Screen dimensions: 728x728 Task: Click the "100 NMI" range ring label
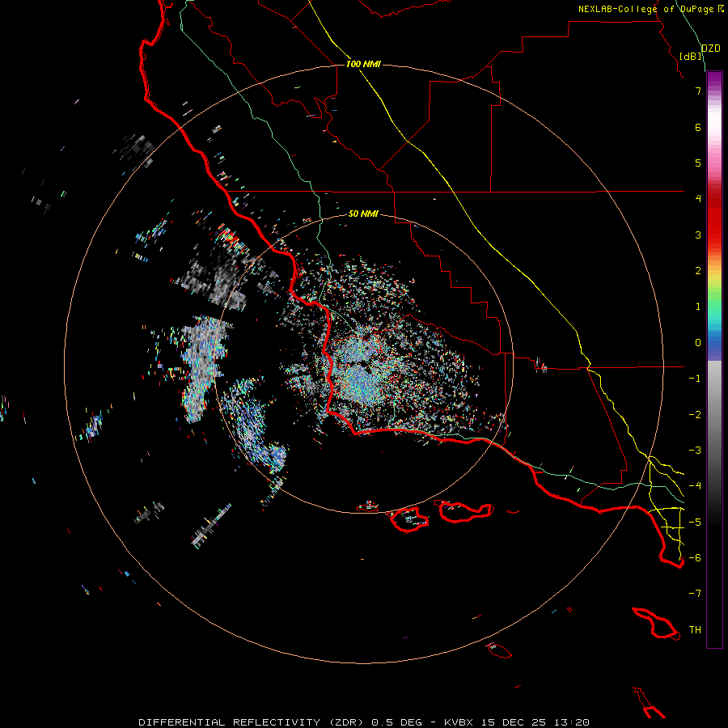pyautogui.click(x=363, y=64)
